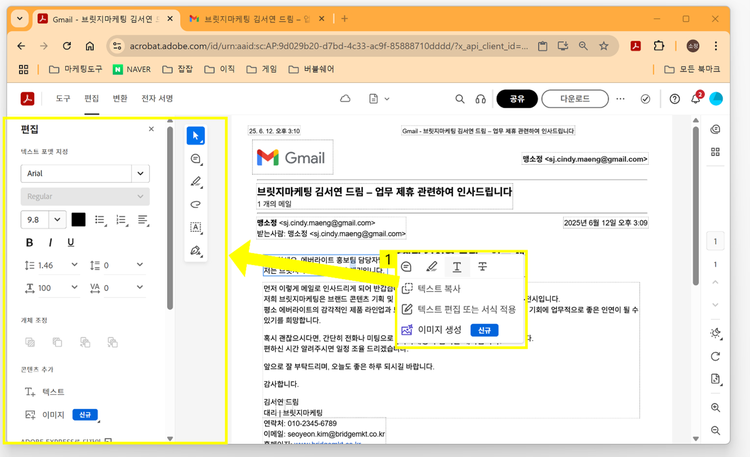Click the 다운로드 button

[x=575, y=99]
